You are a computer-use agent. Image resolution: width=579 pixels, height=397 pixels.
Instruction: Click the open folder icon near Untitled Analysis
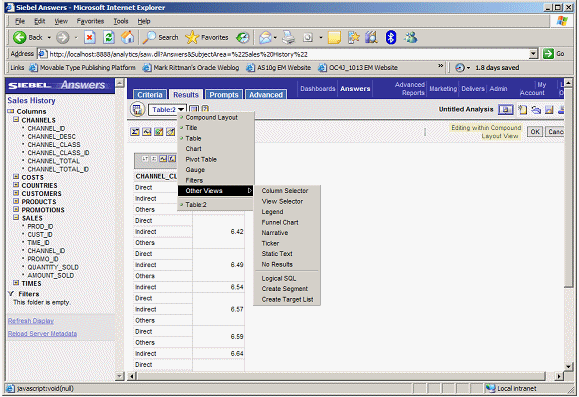pos(536,110)
